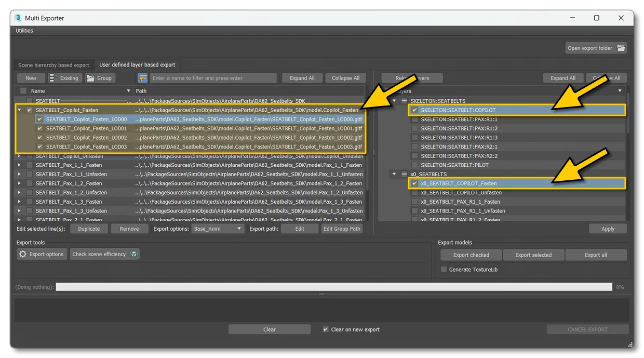Viewport: 644px width, 358px height.
Task: Uncheck SEATBELT_Copilot_Fasten_LOD00 checkbox
Action: pyautogui.click(x=40, y=119)
